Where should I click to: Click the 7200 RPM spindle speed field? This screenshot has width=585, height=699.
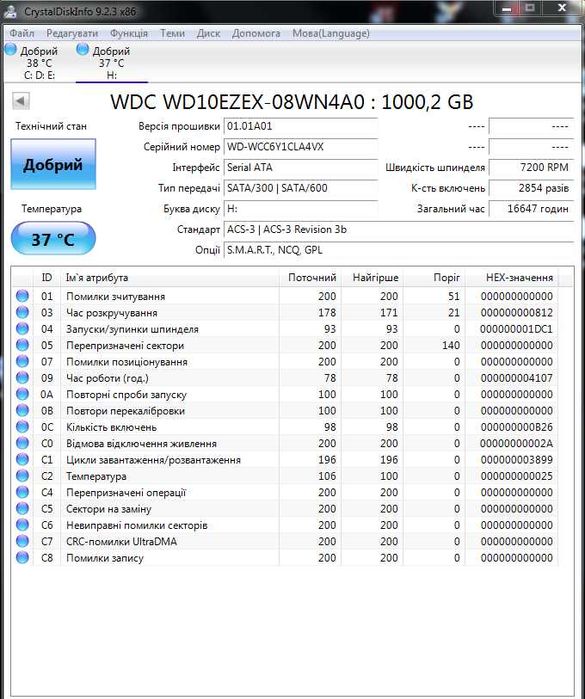pyautogui.click(x=531, y=168)
